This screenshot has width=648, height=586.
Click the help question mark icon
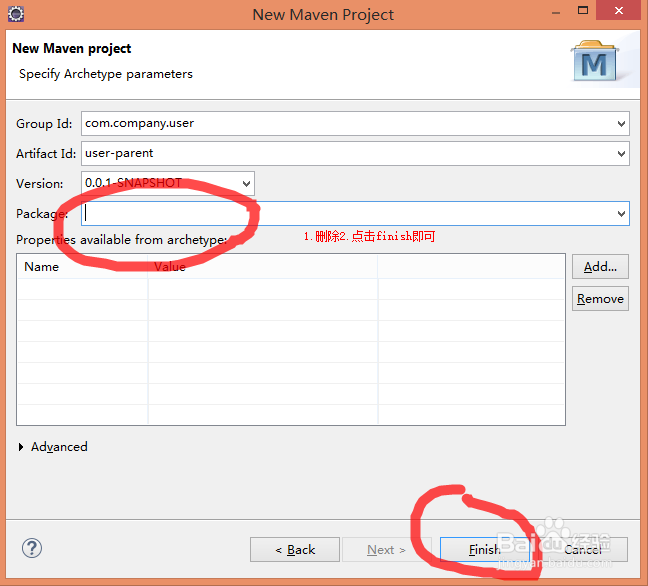pyautogui.click(x=32, y=548)
